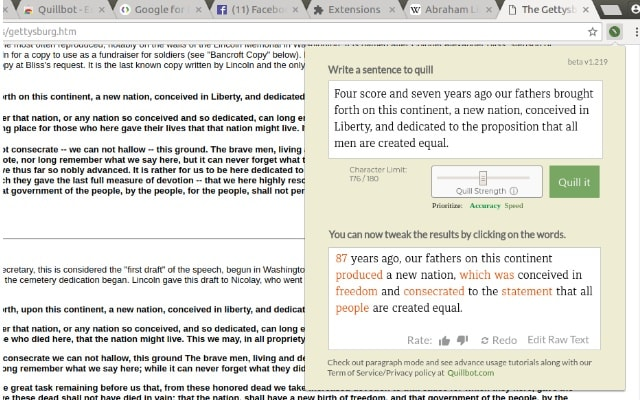Switch to the Google tab
The image size is (640, 400).
pos(160,9)
